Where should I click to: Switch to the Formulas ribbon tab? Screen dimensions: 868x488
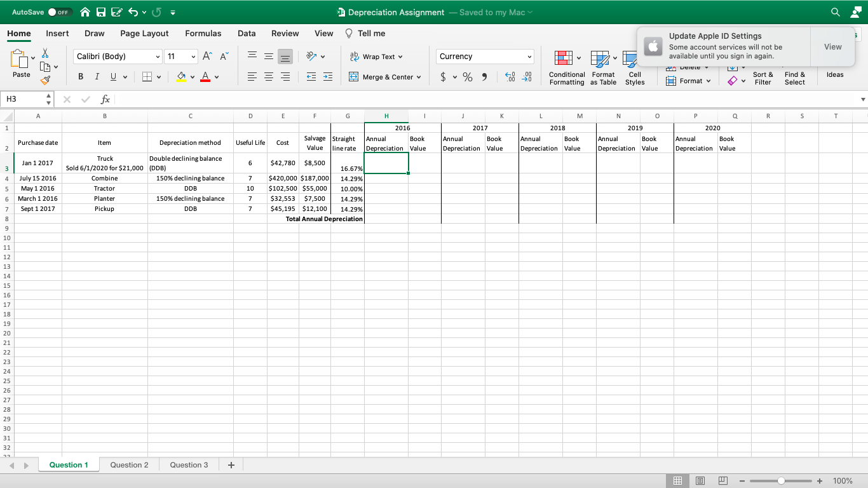coord(203,33)
